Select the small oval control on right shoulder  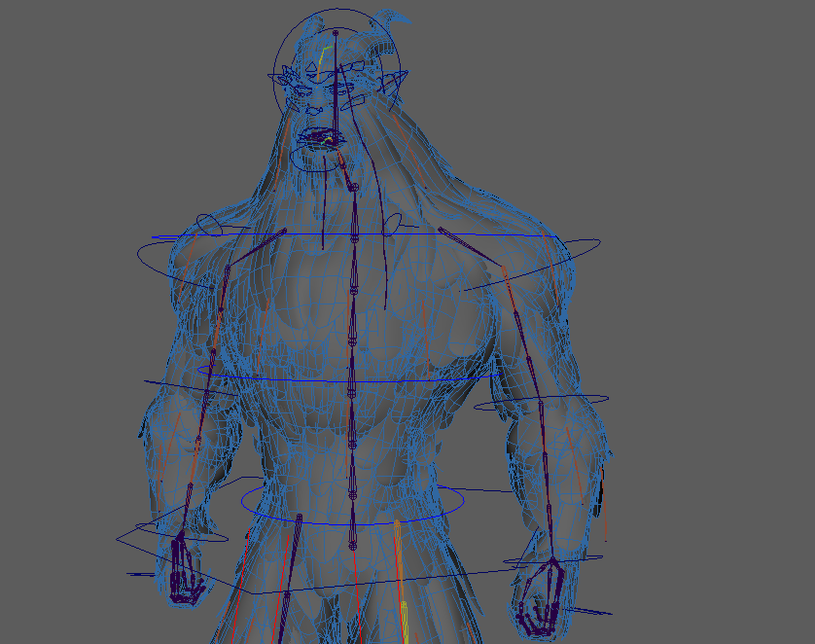(x=394, y=225)
